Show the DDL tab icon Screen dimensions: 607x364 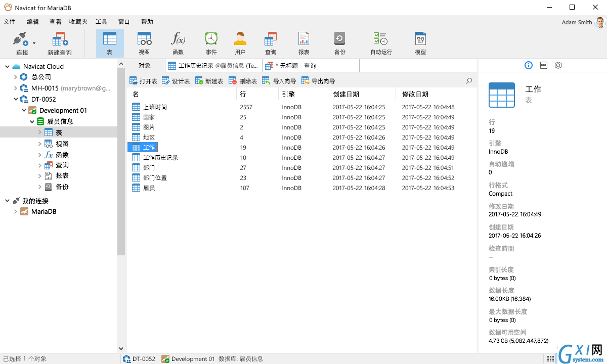pos(544,65)
